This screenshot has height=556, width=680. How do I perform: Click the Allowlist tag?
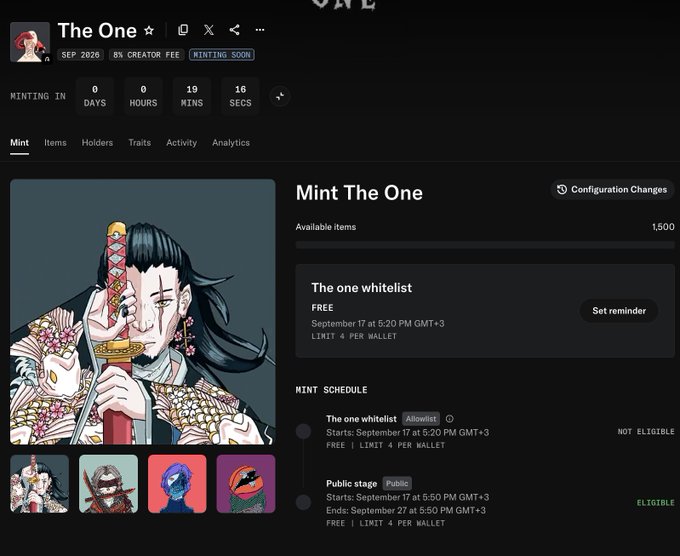[421, 419]
